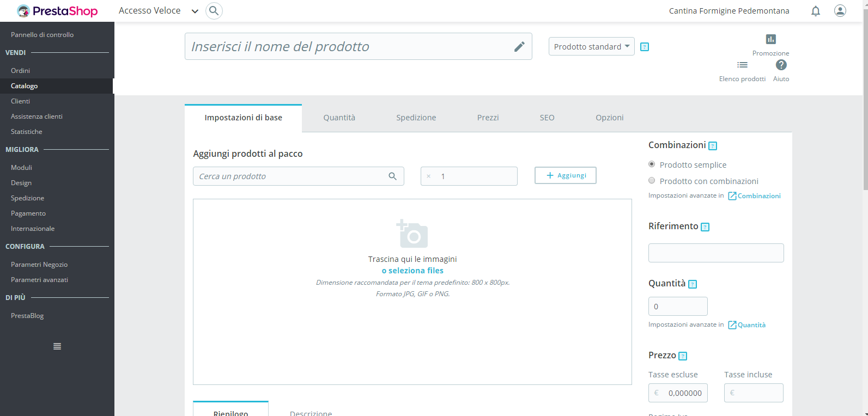Open the Aiuto question mark icon
This screenshot has height=416, width=868.
[x=781, y=65]
